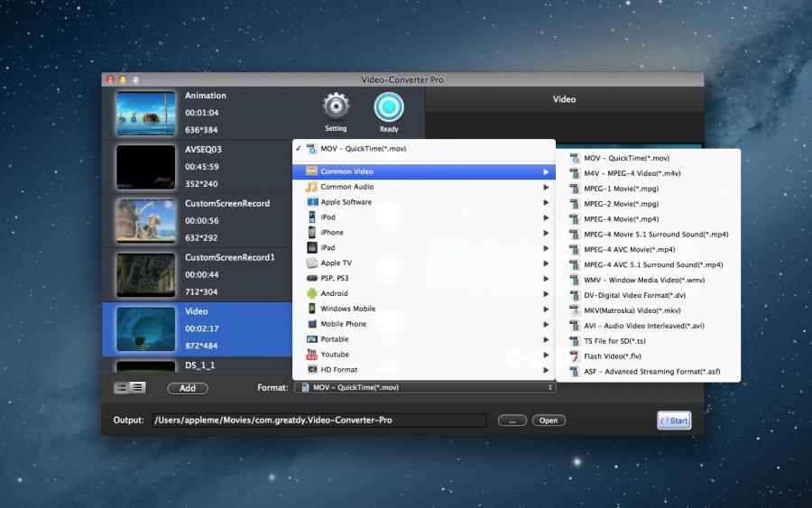The height and width of the screenshot is (508, 812).
Task: Click the PSP, PS3 console icon
Action: pyautogui.click(x=312, y=278)
